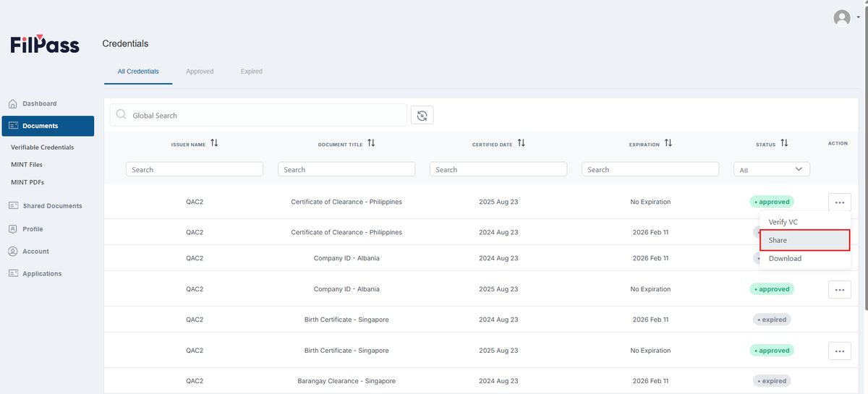Switch to All Credentials tab
Image resolution: width=868 pixels, height=394 pixels.
(138, 72)
